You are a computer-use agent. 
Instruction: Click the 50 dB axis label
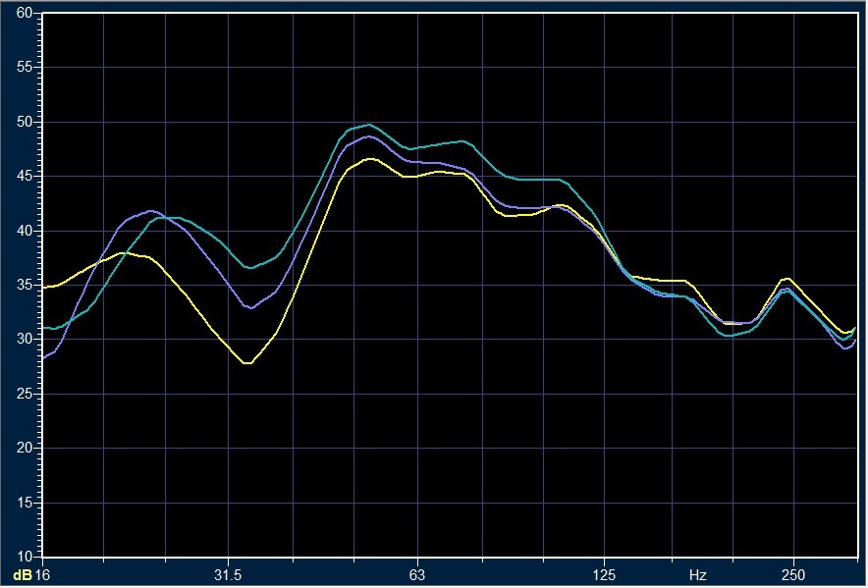[x=25, y=122]
